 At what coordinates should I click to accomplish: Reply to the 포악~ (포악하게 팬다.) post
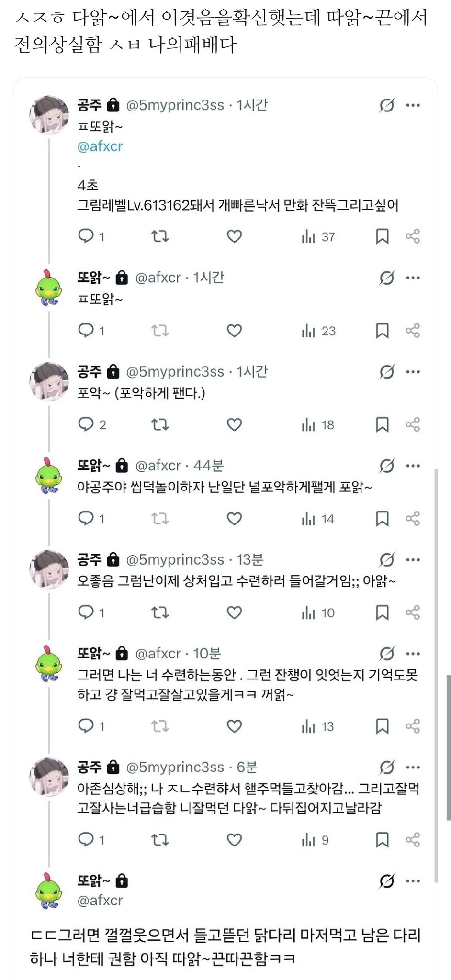tap(86, 424)
